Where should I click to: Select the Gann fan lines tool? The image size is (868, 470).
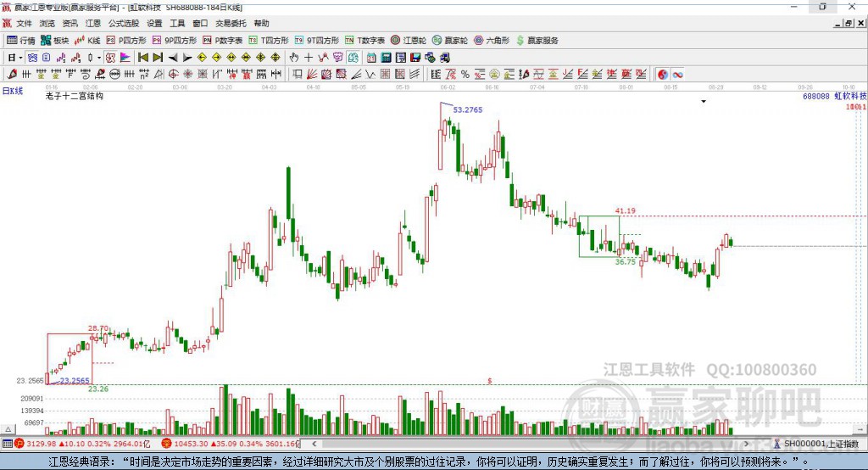[x=312, y=75]
